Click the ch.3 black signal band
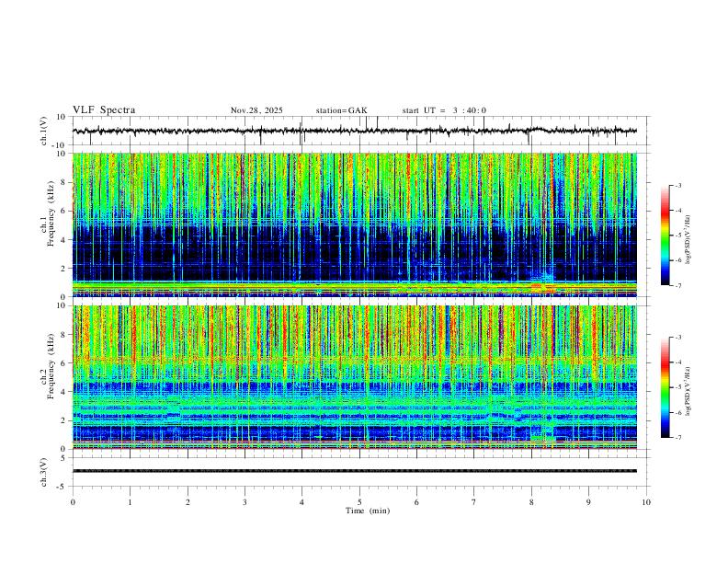The width and height of the screenshot is (728, 563). (355, 471)
